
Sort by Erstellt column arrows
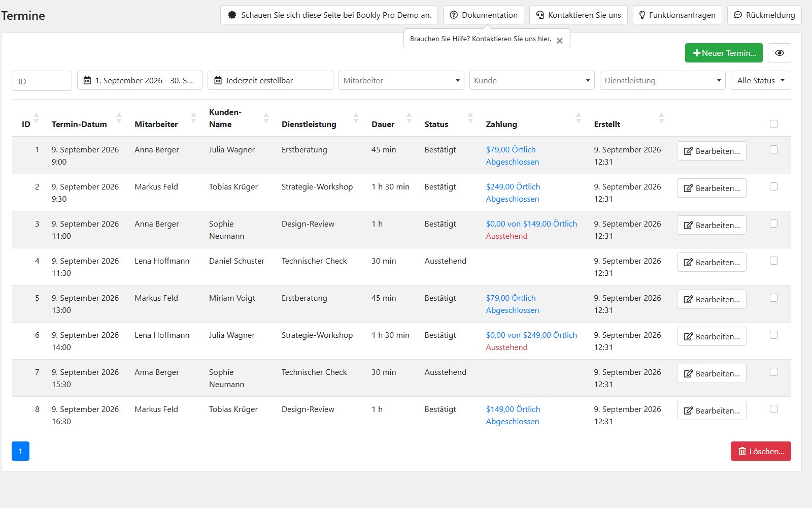(x=661, y=118)
